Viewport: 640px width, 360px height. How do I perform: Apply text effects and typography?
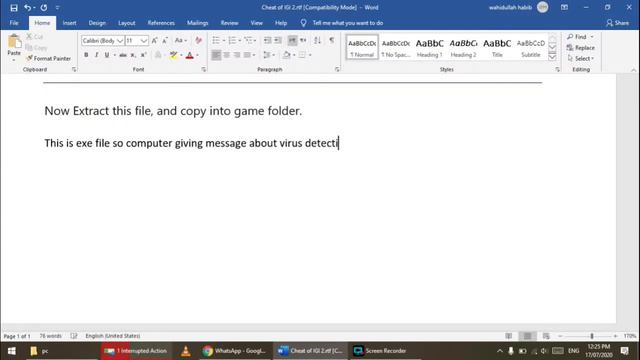(x=158, y=55)
